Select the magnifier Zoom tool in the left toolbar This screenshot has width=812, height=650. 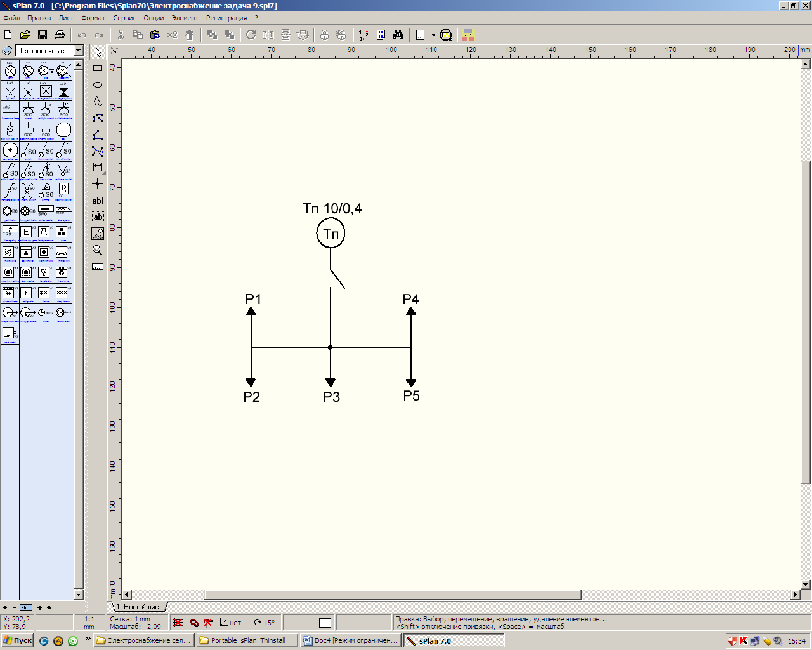pos(98,250)
